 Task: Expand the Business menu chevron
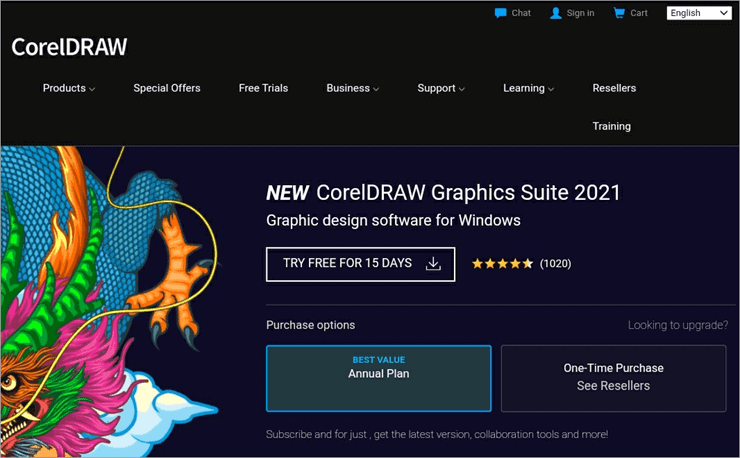(x=376, y=89)
